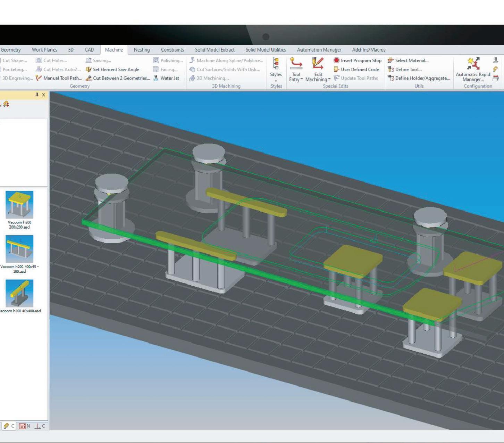Switch to the Geometry ribbon tab

coord(11,50)
